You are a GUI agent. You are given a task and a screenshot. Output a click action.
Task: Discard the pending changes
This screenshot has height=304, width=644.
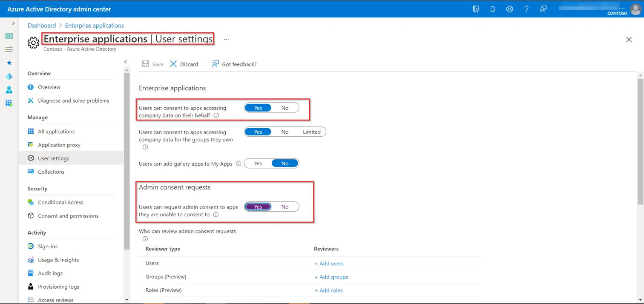(184, 64)
